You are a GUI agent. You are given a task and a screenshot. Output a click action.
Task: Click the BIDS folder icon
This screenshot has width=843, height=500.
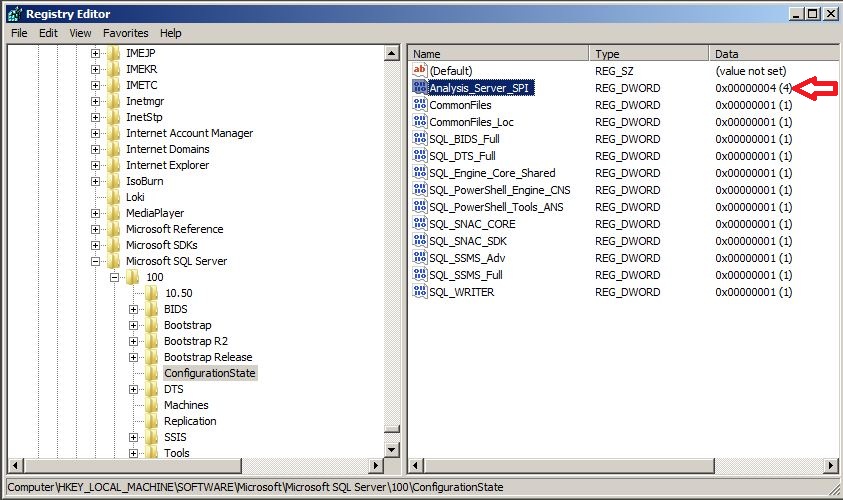tap(152, 309)
